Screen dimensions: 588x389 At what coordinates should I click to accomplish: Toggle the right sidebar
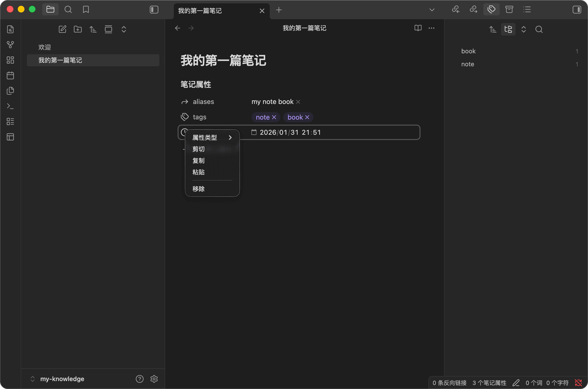click(x=577, y=10)
